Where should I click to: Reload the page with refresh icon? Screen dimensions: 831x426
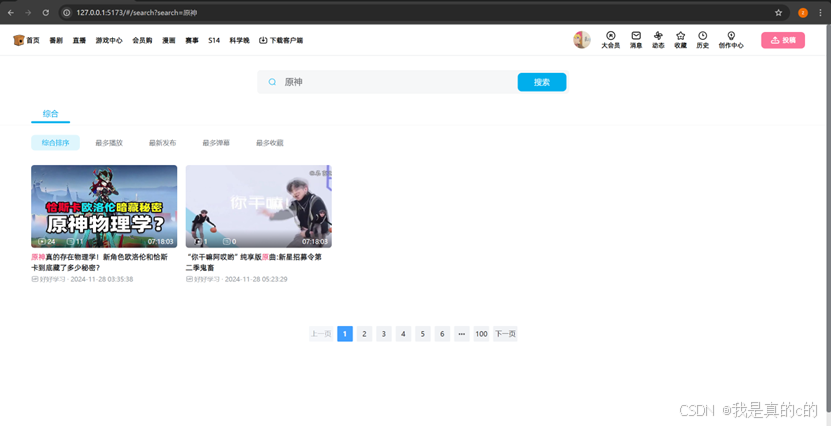(46, 12)
